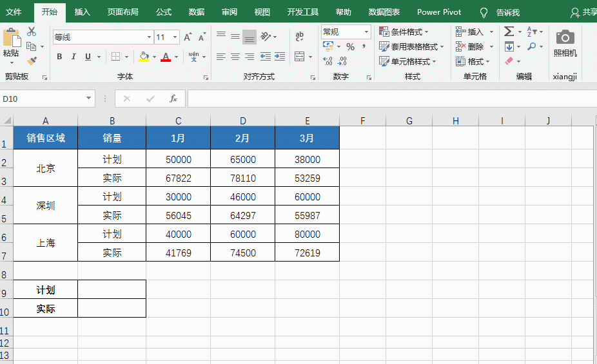Click the increase indent icon

click(x=279, y=57)
